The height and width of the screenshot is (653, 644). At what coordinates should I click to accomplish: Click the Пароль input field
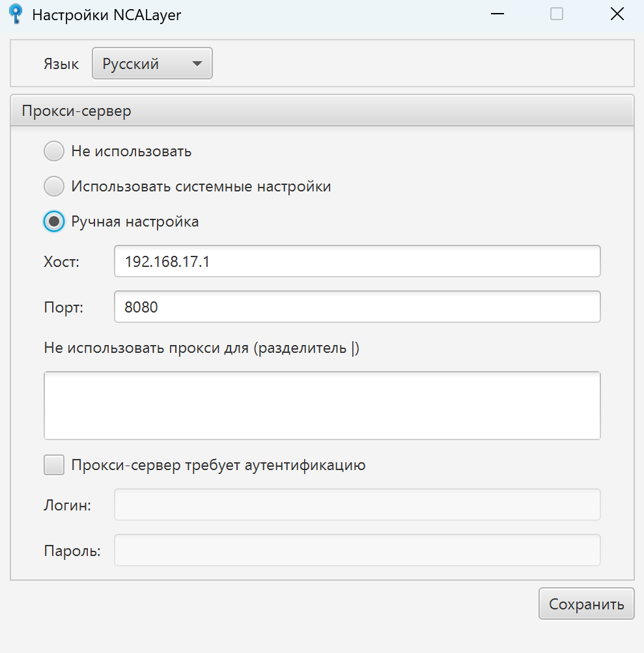(357, 551)
